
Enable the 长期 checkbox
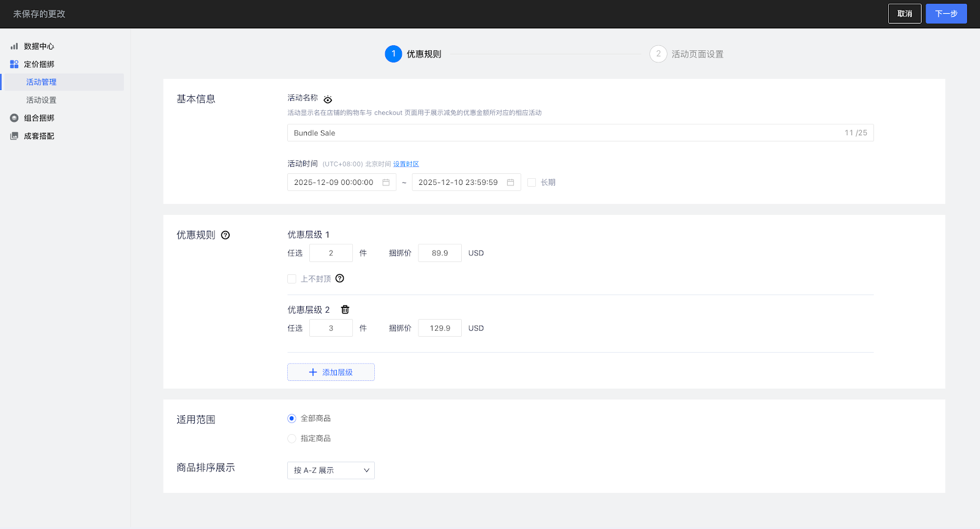(532, 182)
